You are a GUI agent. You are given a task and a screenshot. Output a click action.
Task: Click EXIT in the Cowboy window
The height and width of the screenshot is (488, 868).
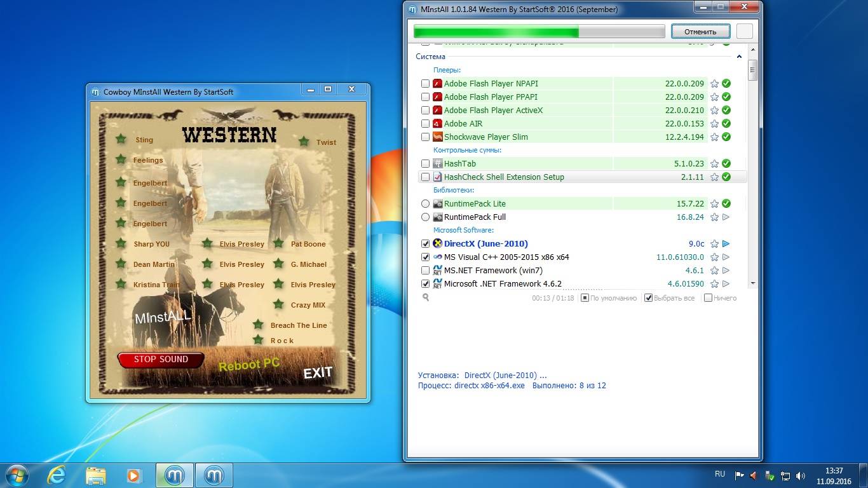(x=318, y=373)
